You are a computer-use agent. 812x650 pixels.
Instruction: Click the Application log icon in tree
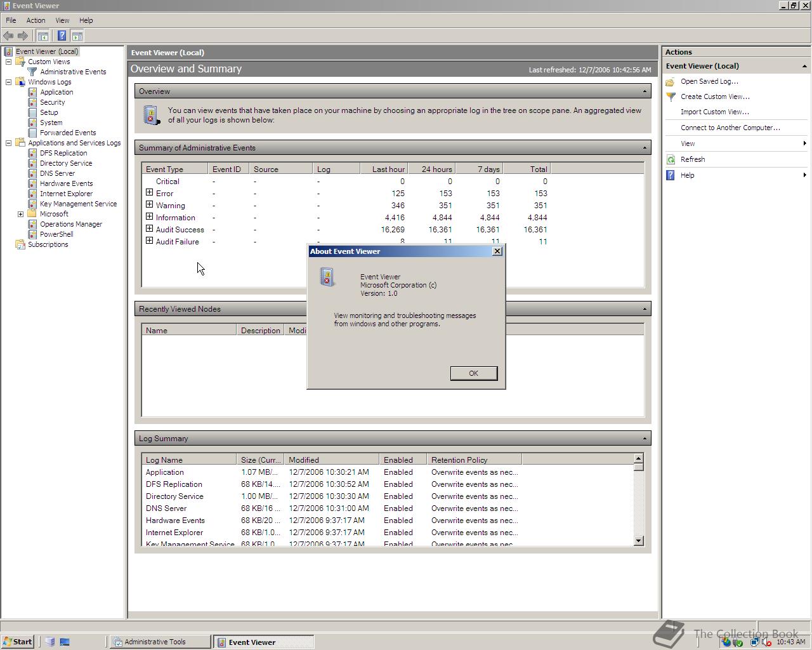coord(32,92)
